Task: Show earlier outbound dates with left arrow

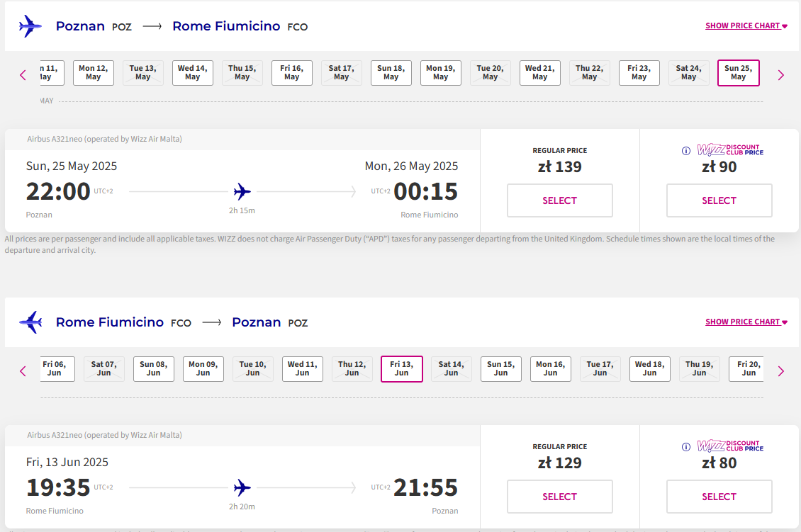Action: click(x=23, y=75)
